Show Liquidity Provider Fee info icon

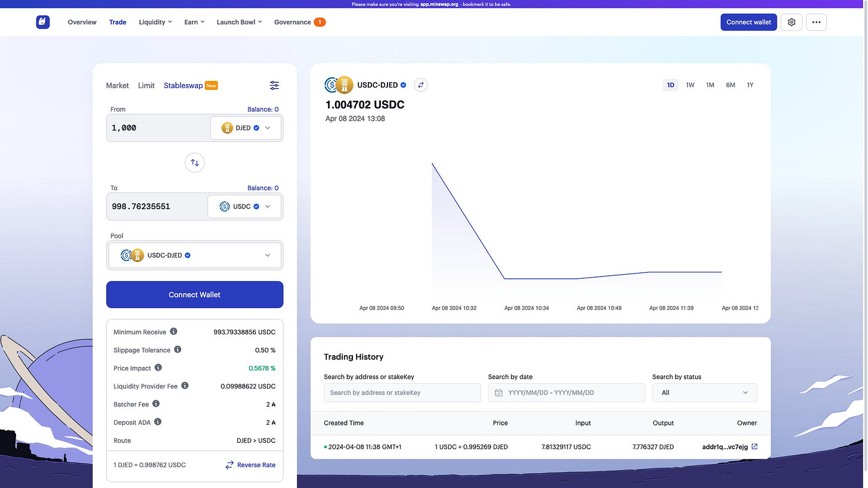pyautogui.click(x=185, y=386)
